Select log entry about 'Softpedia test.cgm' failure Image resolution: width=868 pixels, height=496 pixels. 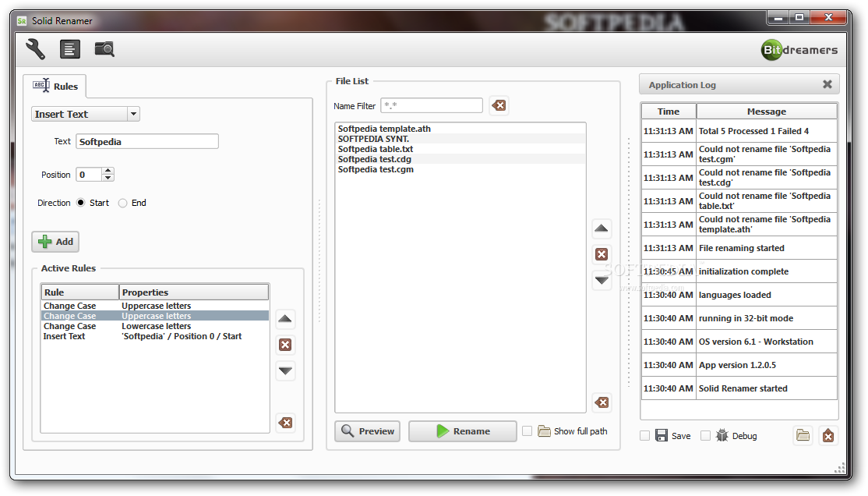click(x=739, y=154)
